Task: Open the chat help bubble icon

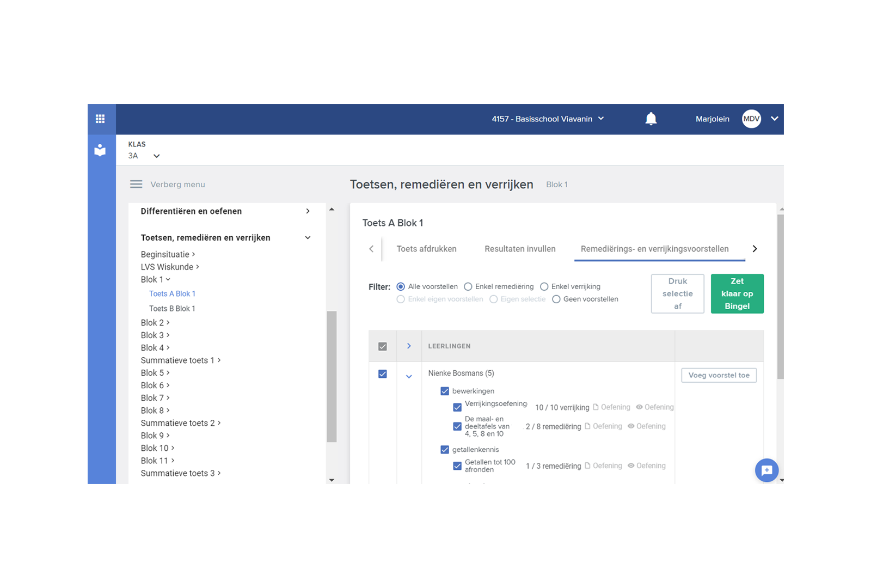Action: [766, 470]
